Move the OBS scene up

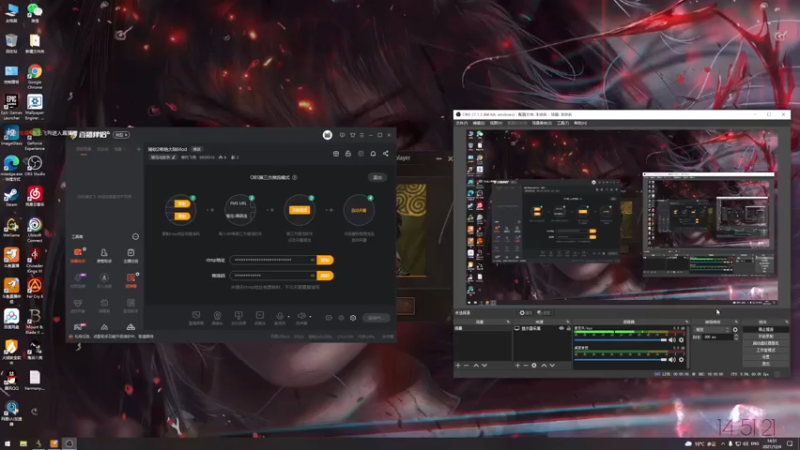[476, 365]
